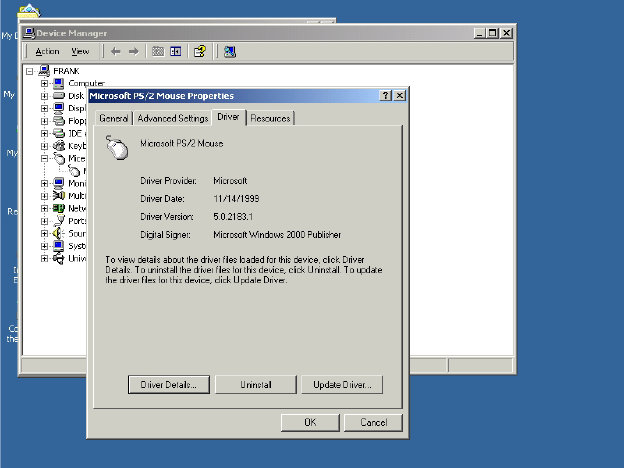Expand the Computer device category
This screenshot has height=468, width=624.
pos(45,83)
